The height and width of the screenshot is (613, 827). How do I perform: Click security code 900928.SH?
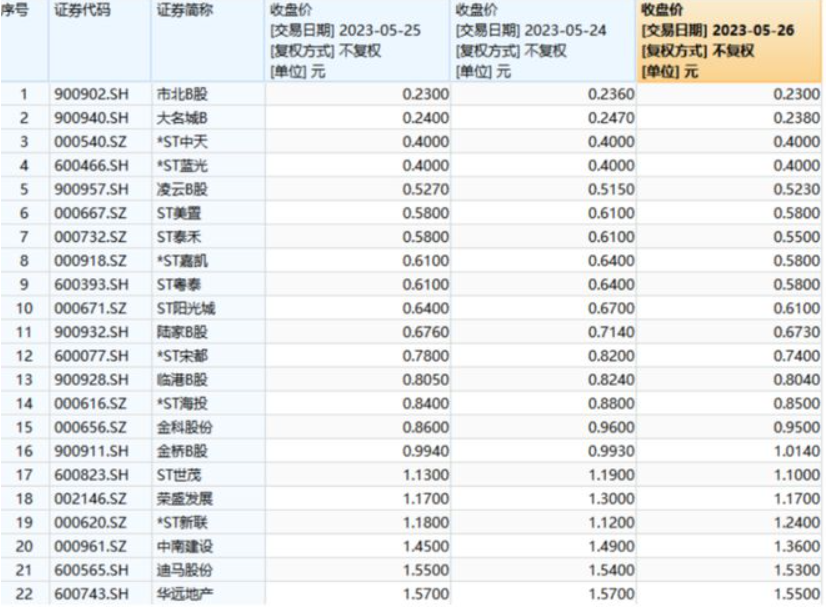coord(91,380)
